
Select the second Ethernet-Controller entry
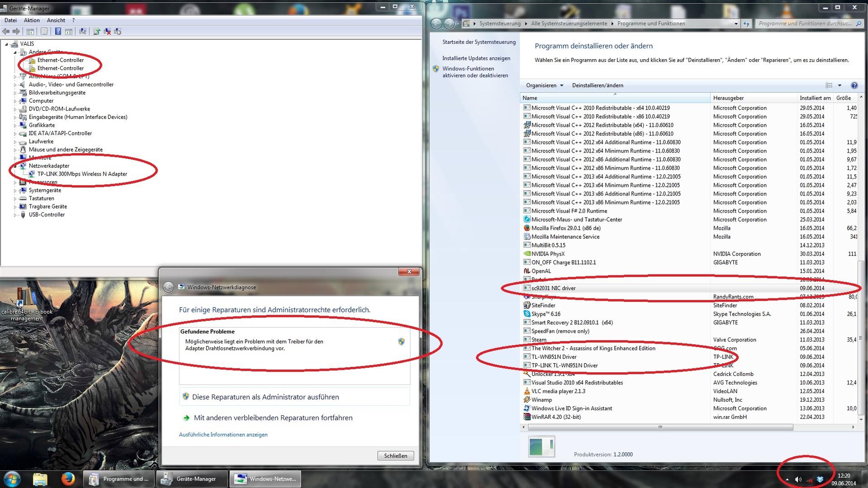pos(60,68)
